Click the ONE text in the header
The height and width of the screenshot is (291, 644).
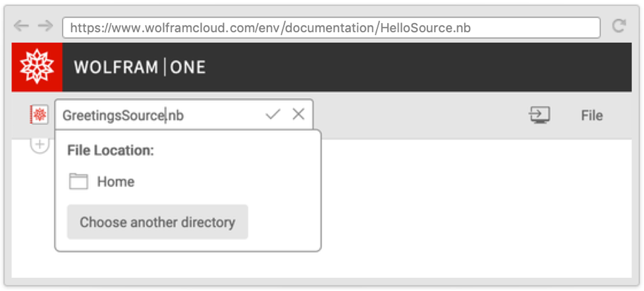pyautogui.click(x=188, y=67)
